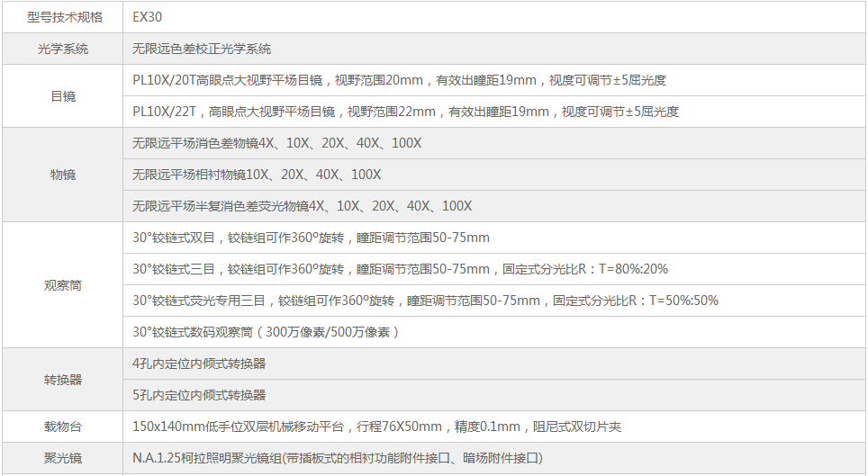Click the PL10X/20T eyepiece specification row

click(399, 80)
